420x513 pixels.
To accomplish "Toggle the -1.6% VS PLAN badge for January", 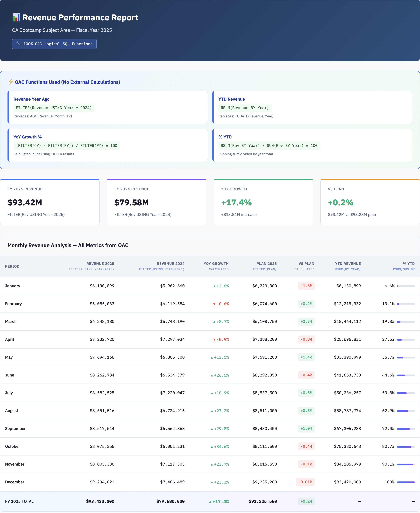I will 306,286.
